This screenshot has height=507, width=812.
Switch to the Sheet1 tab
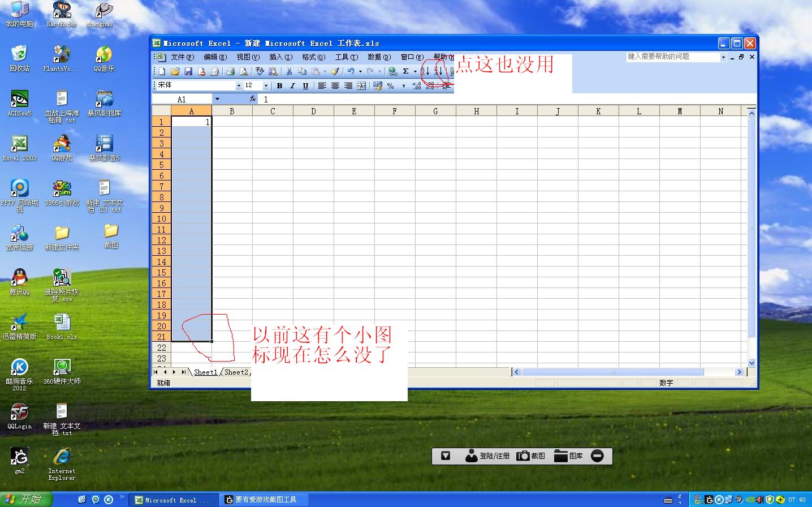[x=206, y=372]
